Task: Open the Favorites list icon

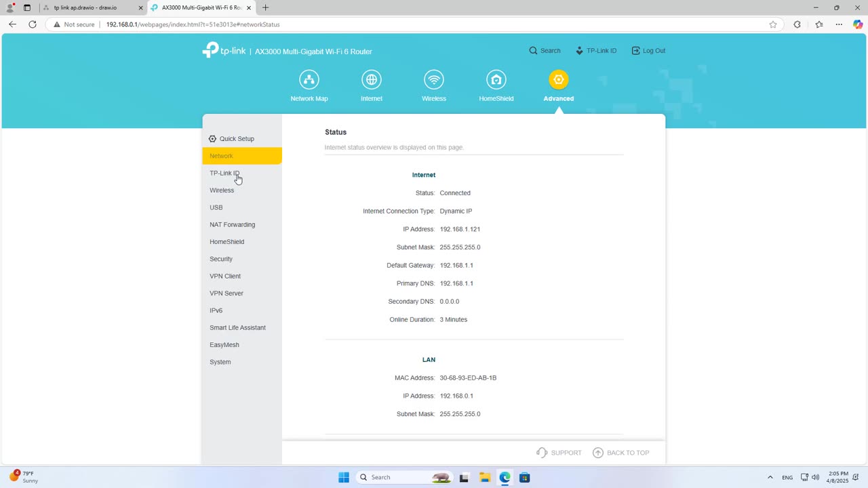Action: pos(818,24)
